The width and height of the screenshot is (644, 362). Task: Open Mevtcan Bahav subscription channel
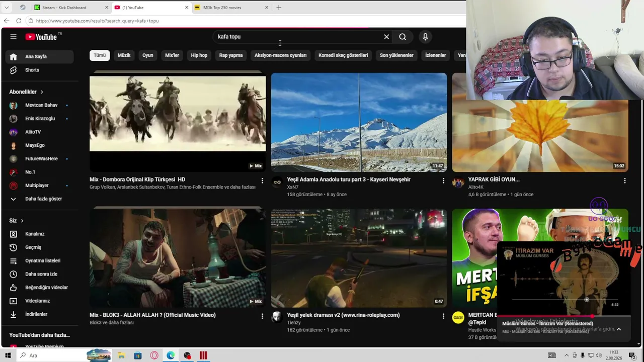[x=39, y=105]
